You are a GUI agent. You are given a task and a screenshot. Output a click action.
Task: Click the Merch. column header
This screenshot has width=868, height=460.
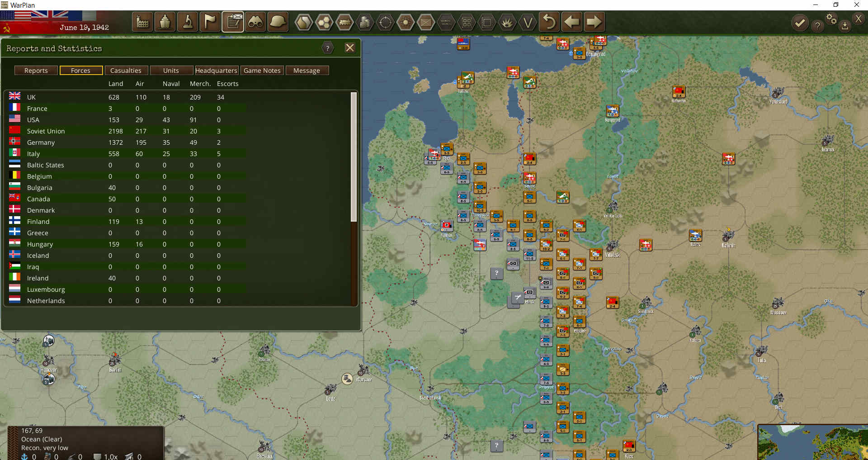coord(200,84)
